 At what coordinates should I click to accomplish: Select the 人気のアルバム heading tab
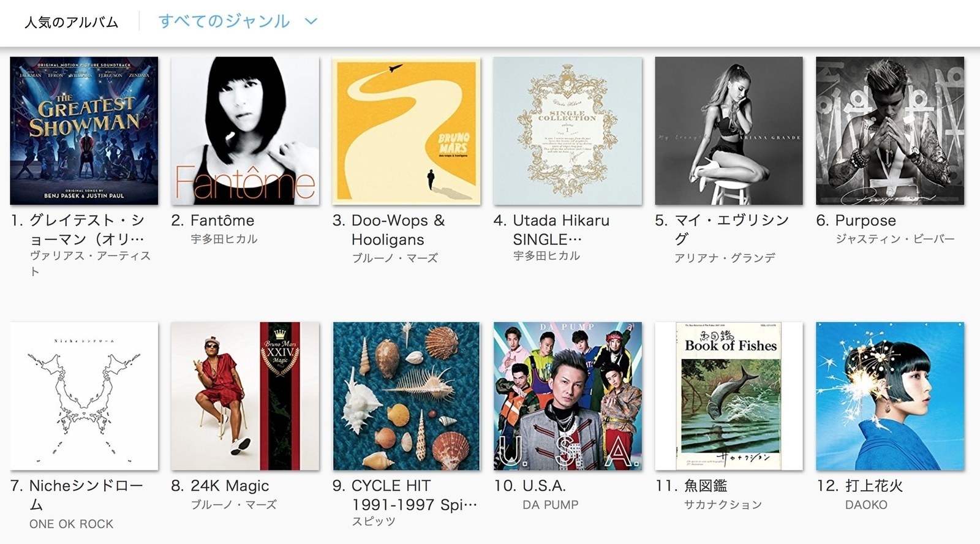[71, 22]
